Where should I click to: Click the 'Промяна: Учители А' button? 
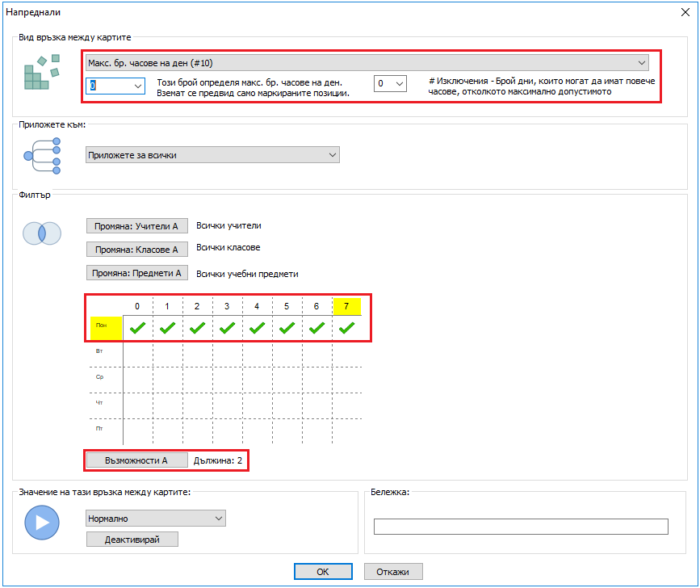click(136, 227)
